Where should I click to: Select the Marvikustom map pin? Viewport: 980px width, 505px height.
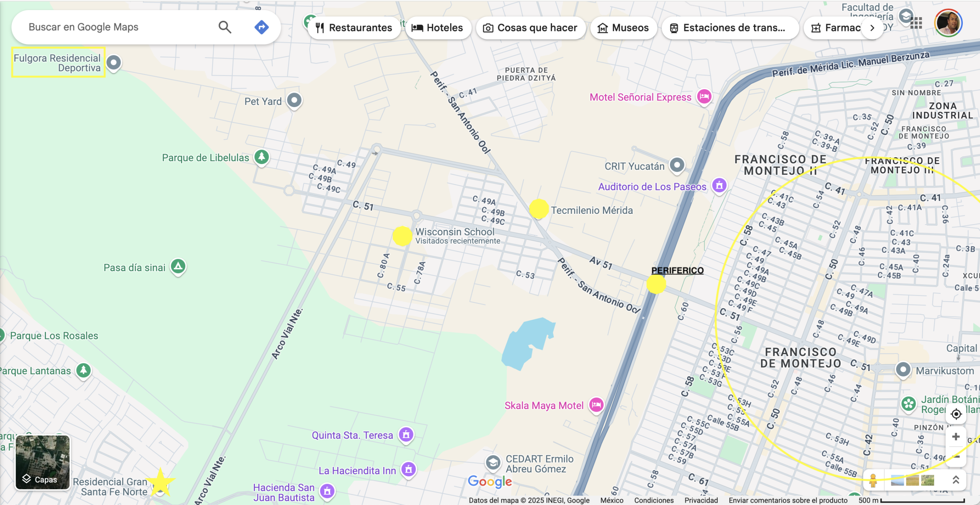tap(903, 370)
